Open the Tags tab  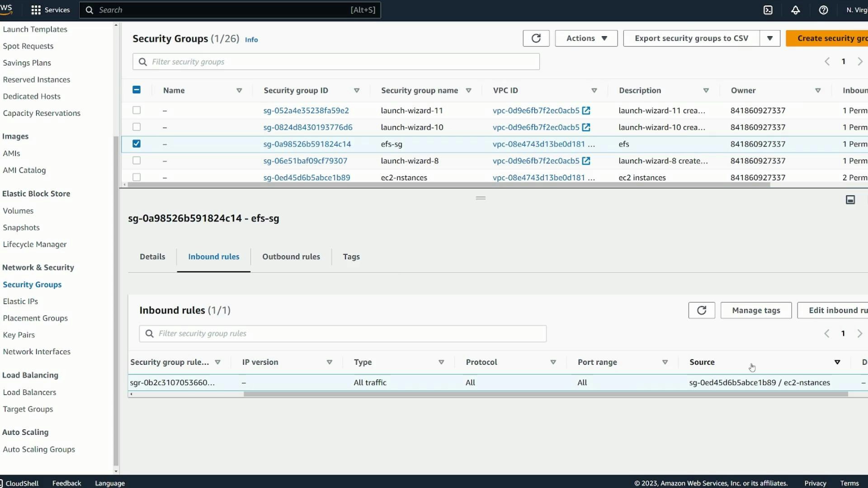pyautogui.click(x=351, y=257)
